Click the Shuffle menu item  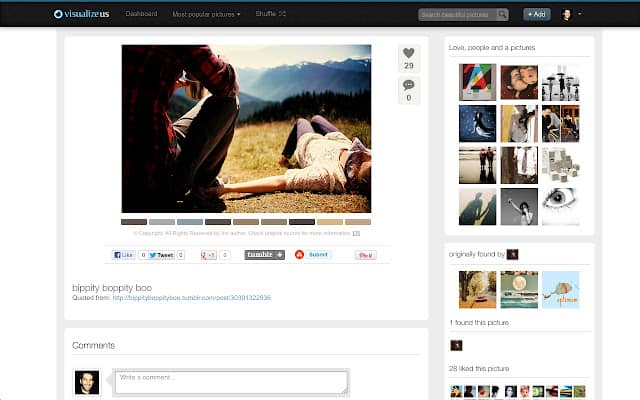pos(271,14)
